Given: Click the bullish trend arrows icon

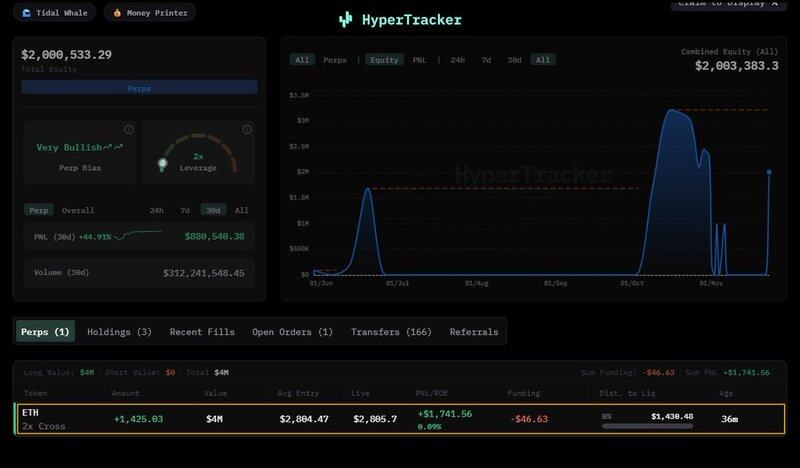Looking at the screenshot, I should pyautogui.click(x=118, y=147).
